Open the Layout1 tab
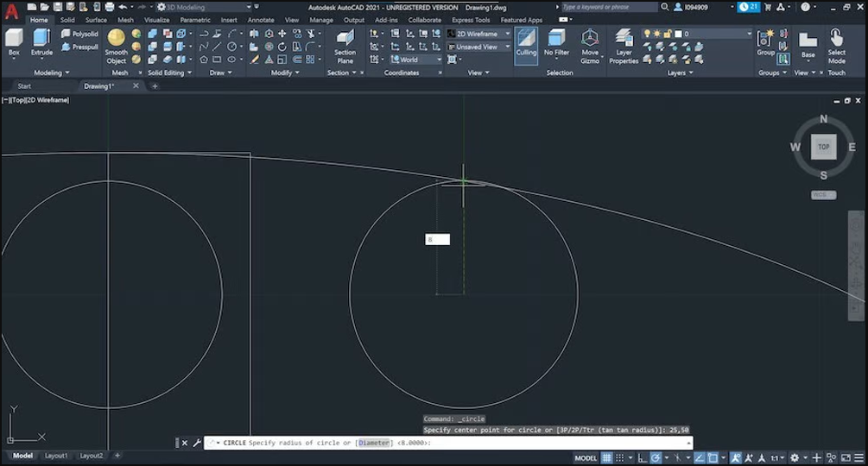Screen dimensions: 868x466 click(56, 456)
